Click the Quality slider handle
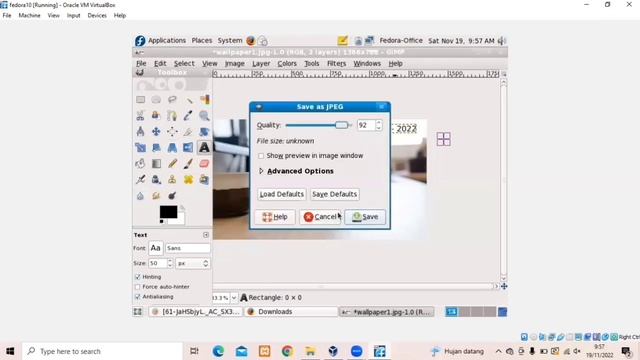The image size is (640, 360). click(x=342, y=125)
